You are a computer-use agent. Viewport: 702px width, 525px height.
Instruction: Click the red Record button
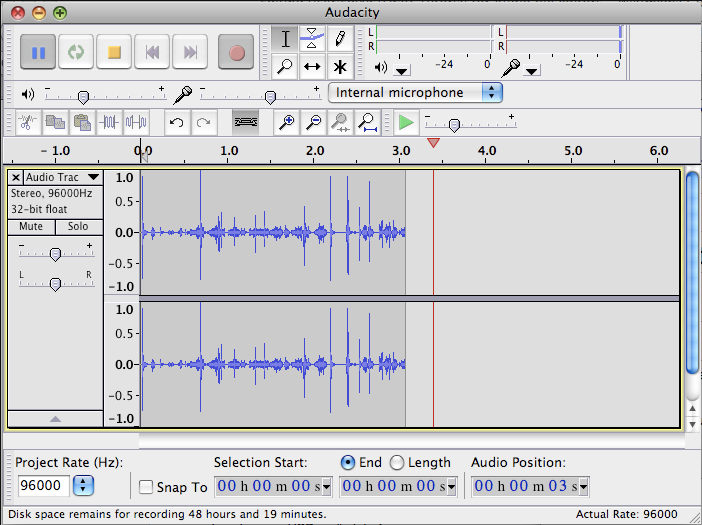pyautogui.click(x=236, y=52)
